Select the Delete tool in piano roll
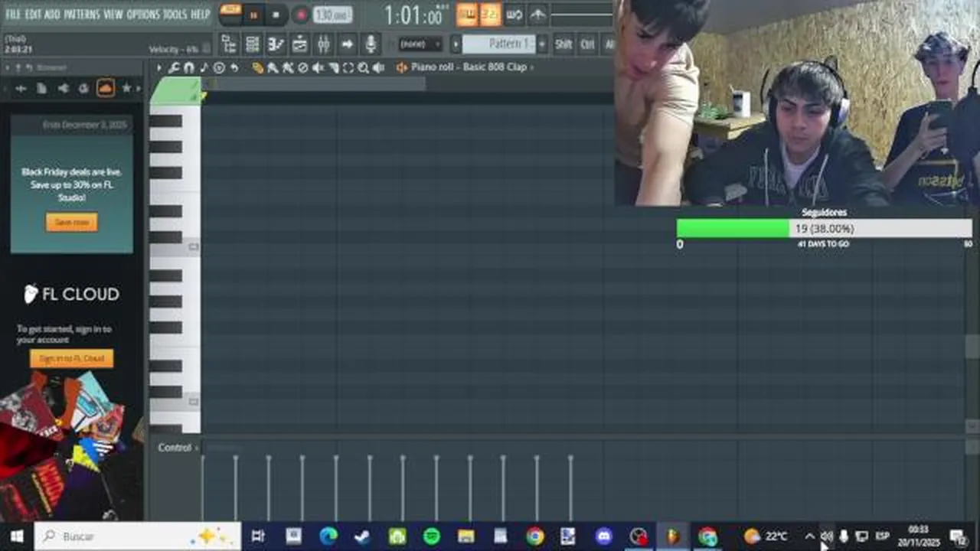Image resolution: width=980 pixels, height=551 pixels. (x=302, y=67)
